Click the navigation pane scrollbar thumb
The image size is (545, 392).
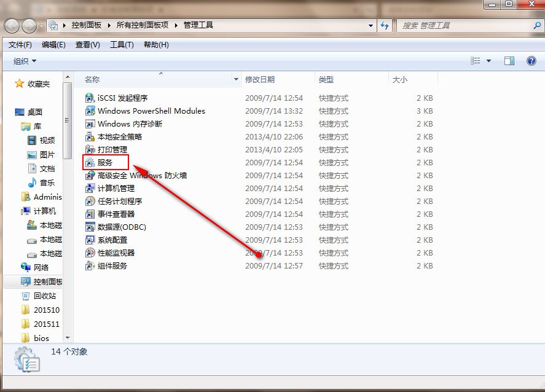coord(68,120)
